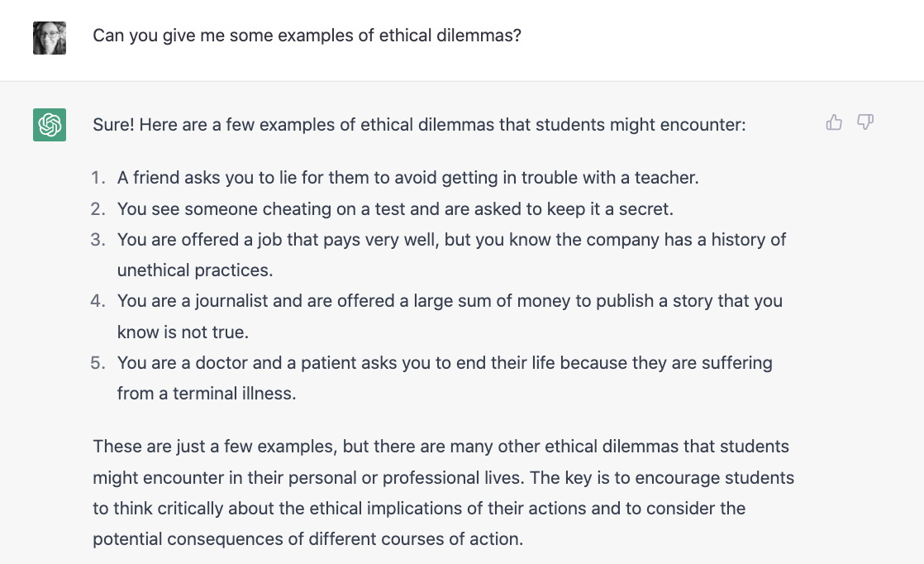Click the text "unethical practices."
Image resolution: width=924 pixels, height=564 pixels.
coord(195,270)
